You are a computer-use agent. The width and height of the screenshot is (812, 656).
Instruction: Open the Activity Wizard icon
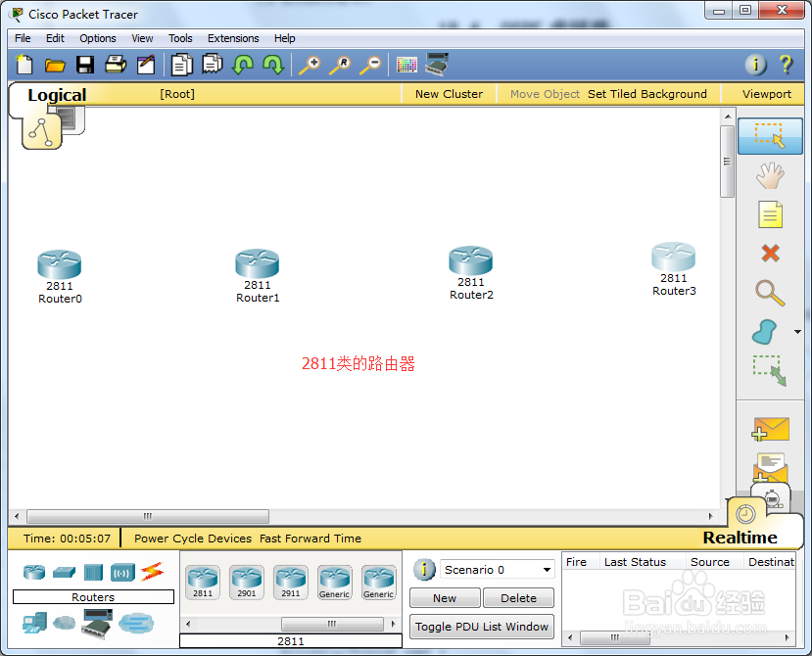[x=146, y=65]
